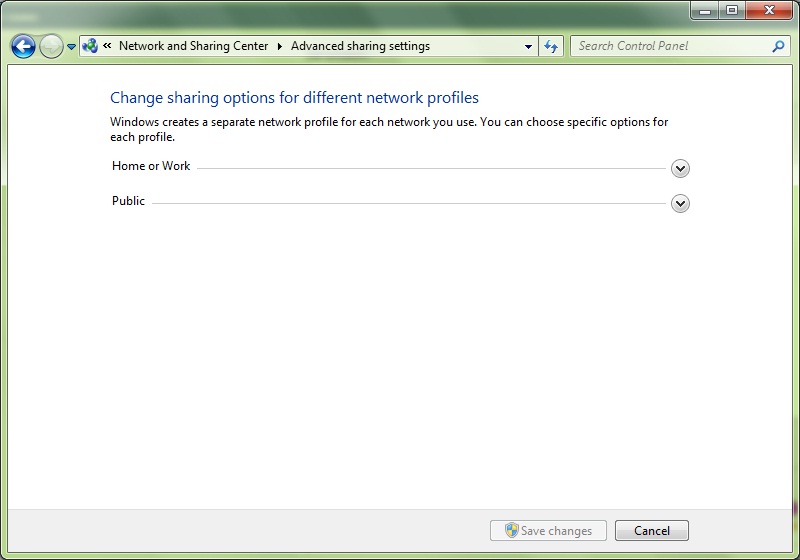Refresh the page using the refresh icon
The width and height of the screenshot is (800, 560).
[x=550, y=46]
